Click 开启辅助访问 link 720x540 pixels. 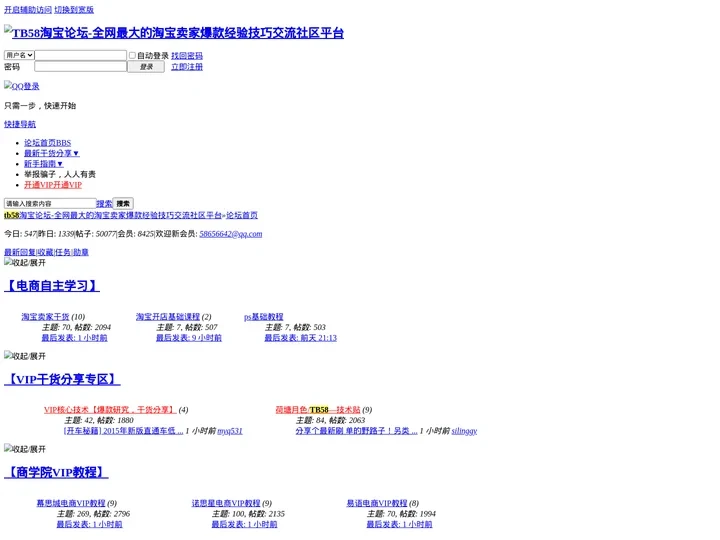pyautogui.click(x=28, y=10)
